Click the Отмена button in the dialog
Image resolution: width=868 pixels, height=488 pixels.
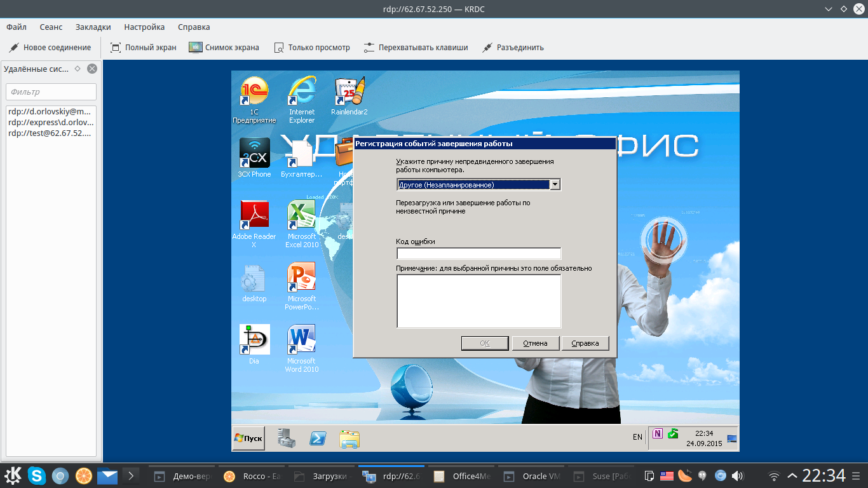click(x=535, y=343)
